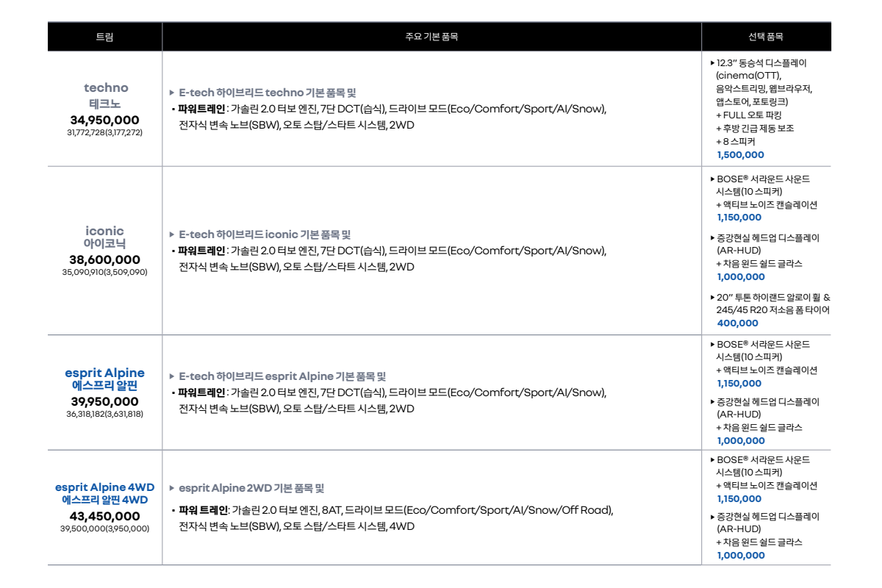Click the 43,450,000 price for 4WD trim
The height and width of the screenshot is (588, 882).
[104, 517]
